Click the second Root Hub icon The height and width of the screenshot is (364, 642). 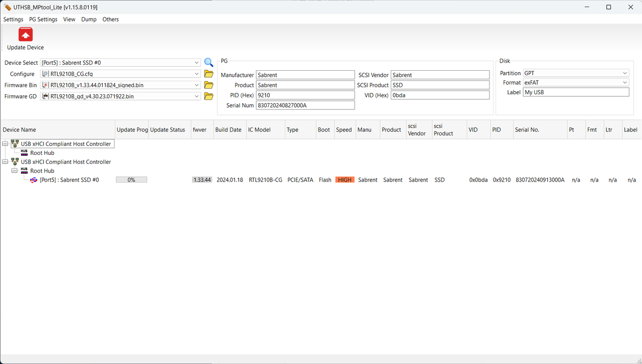[x=24, y=171]
